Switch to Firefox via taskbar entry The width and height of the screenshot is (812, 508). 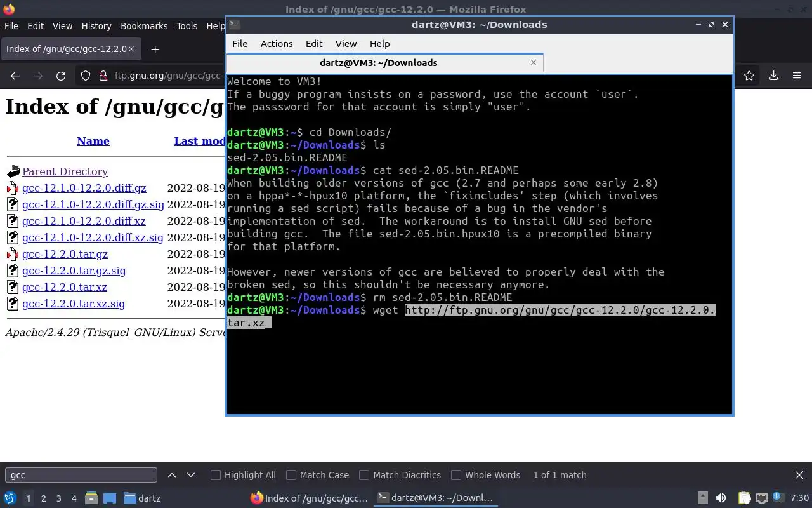click(x=309, y=498)
